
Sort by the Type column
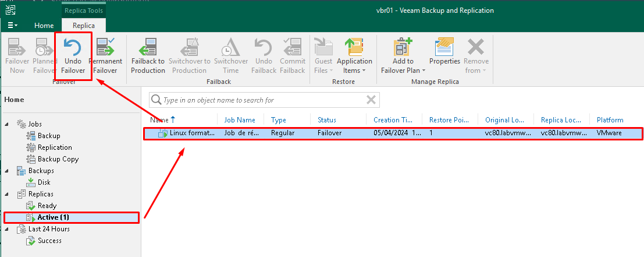point(279,120)
